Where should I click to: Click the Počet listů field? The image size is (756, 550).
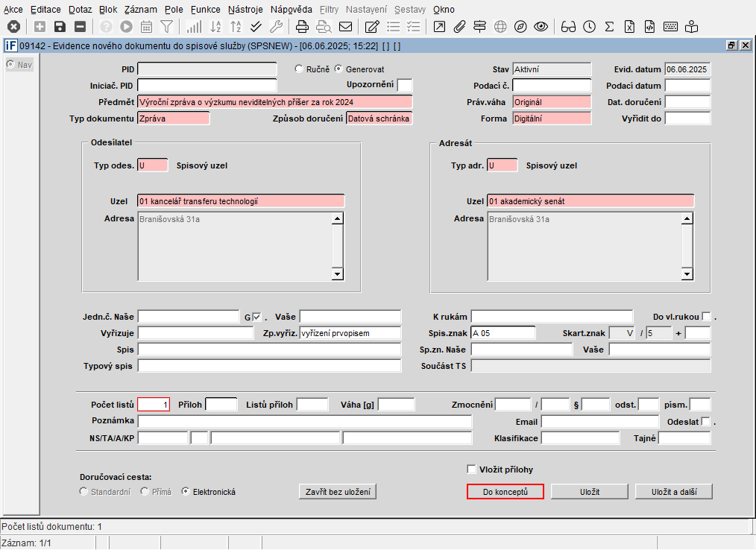tap(154, 405)
